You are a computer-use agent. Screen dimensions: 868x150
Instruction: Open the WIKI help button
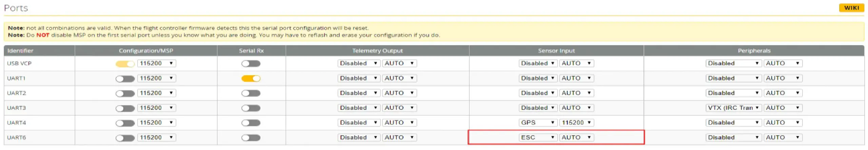(x=851, y=8)
